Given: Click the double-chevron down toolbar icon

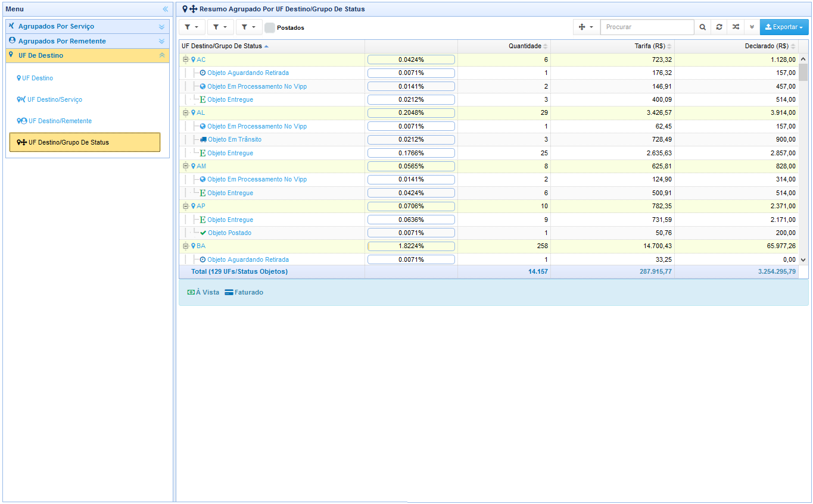Looking at the screenshot, I should [x=752, y=27].
